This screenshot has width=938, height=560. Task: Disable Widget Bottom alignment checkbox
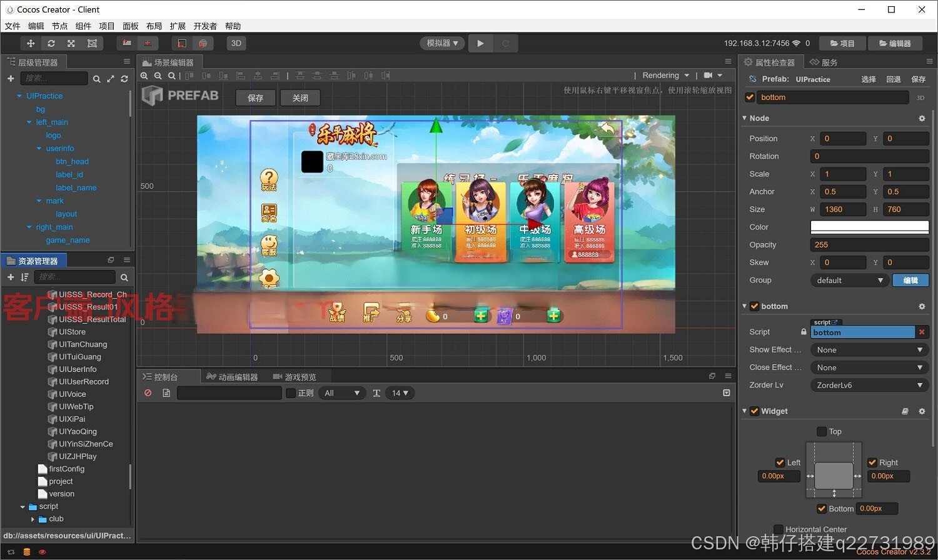822,509
